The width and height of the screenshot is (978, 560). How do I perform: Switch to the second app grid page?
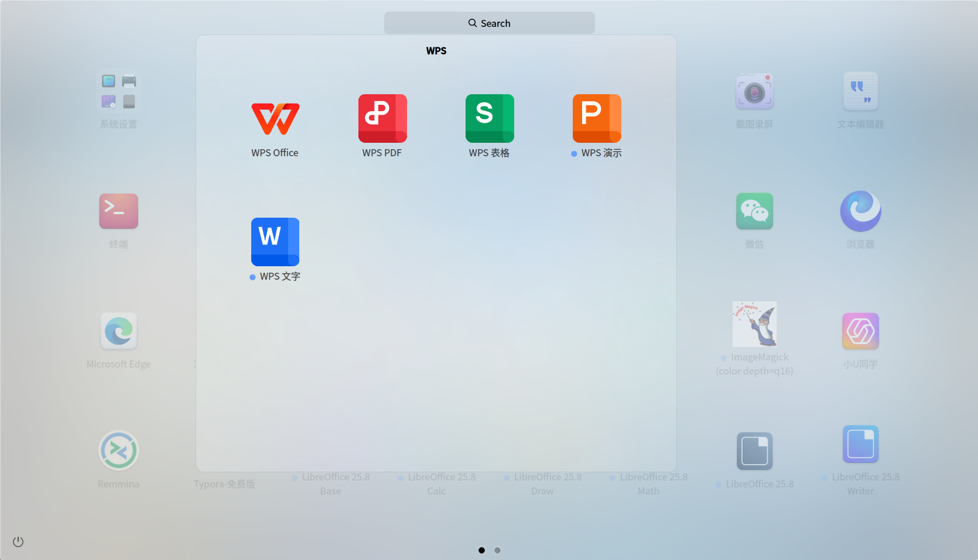(497, 550)
